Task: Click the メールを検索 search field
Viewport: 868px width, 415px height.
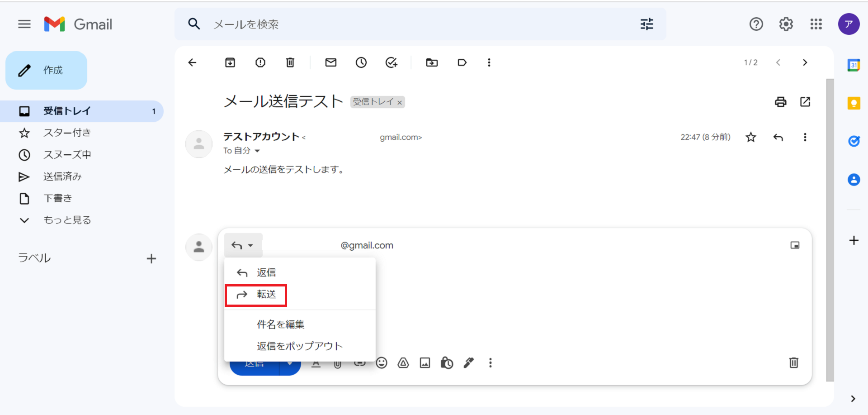Action: click(x=407, y=24)
